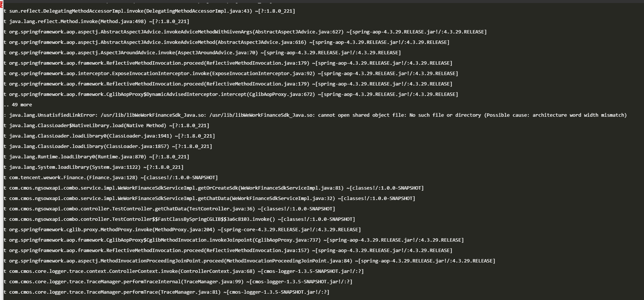644x300 pixels.
Task: Click the Runtime.loadLibrary0 stack line
Action: point(97,157)
